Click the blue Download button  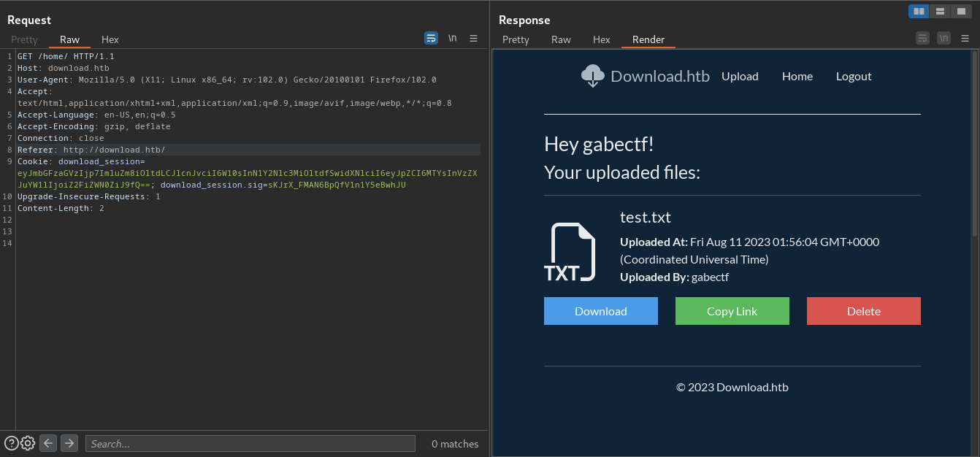(601, 311)
